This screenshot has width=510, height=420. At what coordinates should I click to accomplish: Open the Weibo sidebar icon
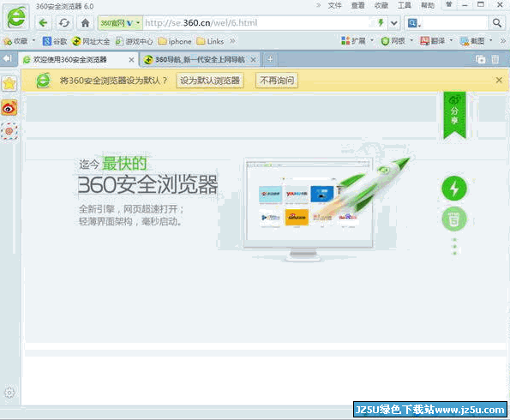point(9,108)
